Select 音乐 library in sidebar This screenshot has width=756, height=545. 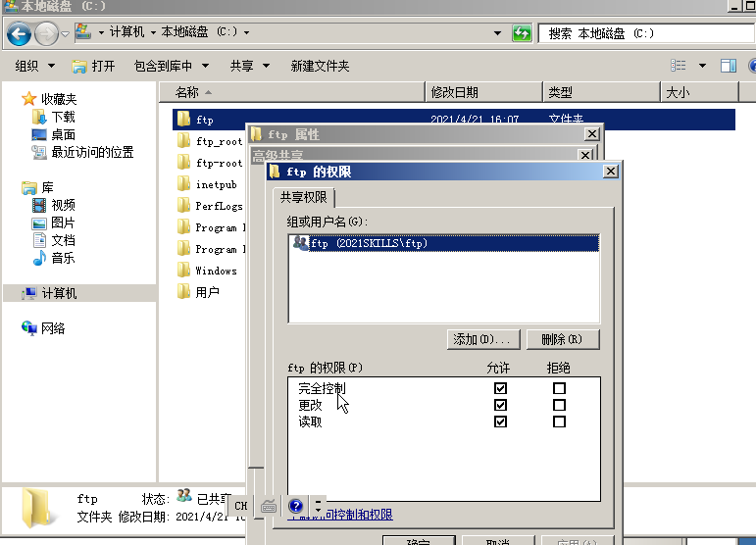click(63, 258)
